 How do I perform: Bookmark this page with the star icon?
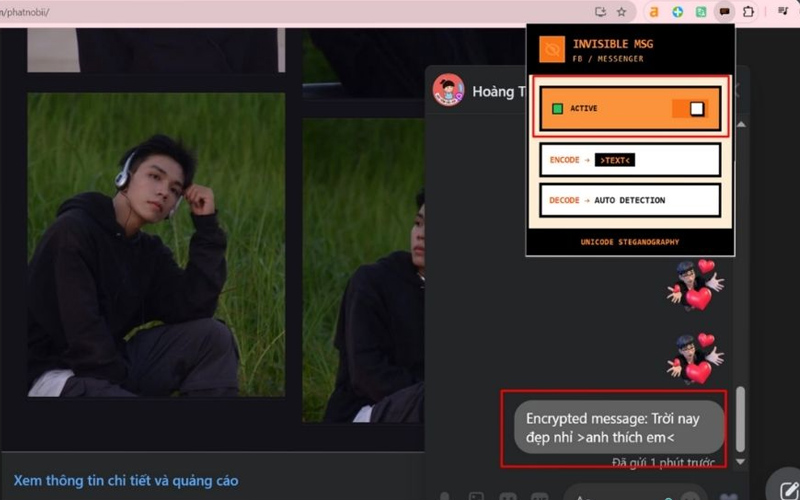[621, 12]
